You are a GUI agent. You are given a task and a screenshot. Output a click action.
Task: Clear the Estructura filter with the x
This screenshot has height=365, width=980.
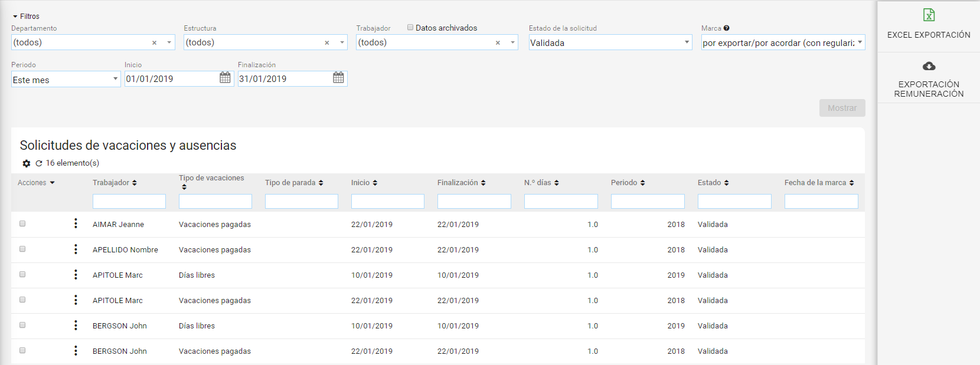pos(327,43)
